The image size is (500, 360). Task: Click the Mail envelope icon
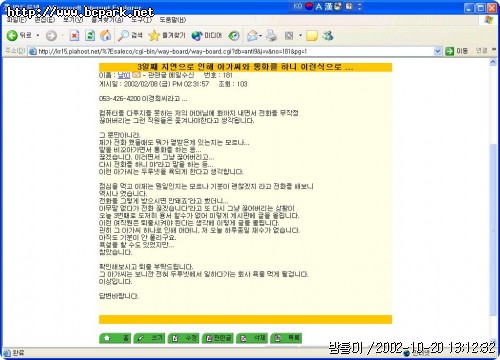tap(253, 35)
